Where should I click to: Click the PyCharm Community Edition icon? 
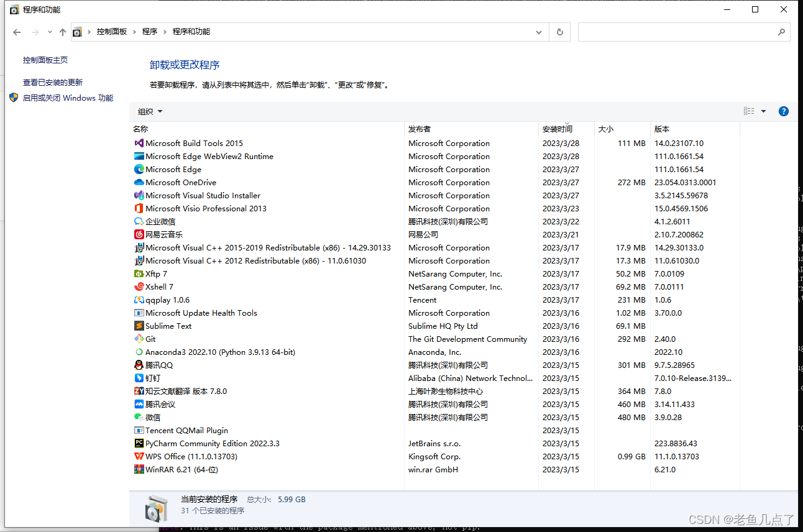pyautogui.click(x=139, y=443)
